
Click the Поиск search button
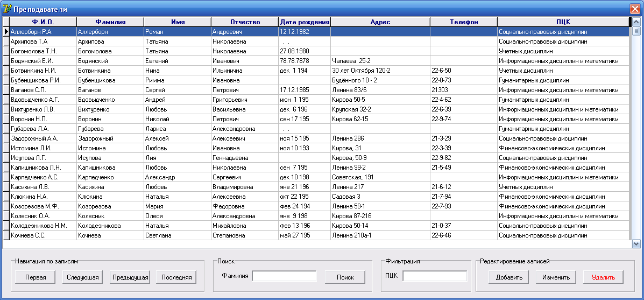pos(345,277)
